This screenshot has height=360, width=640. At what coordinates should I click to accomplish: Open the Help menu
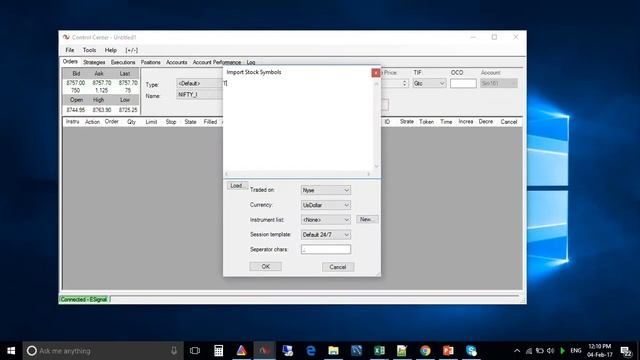pyautogui.click(x=111, y=50)
